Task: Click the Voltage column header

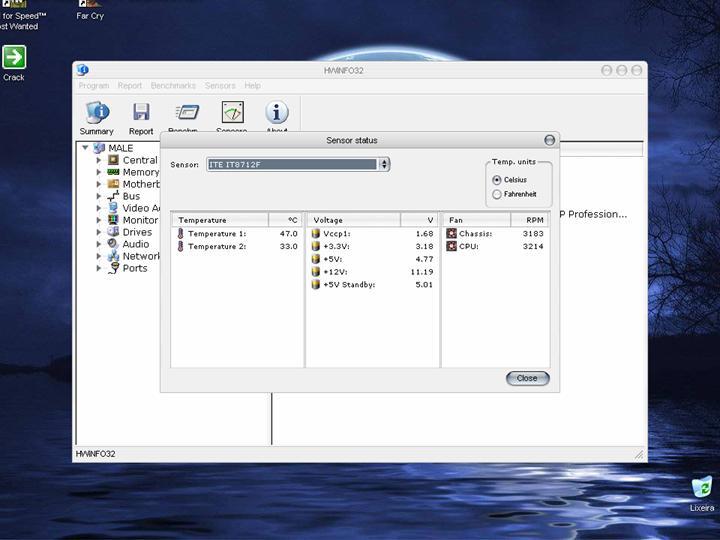Action: pos(354,220)
